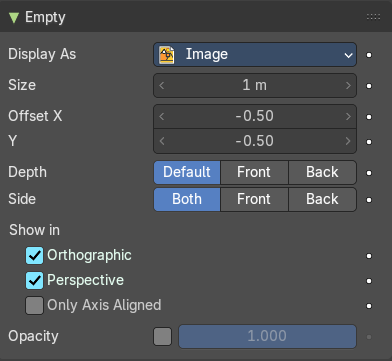Set Side to Back
The image size is (392, 361).
(x=322, y=199)
